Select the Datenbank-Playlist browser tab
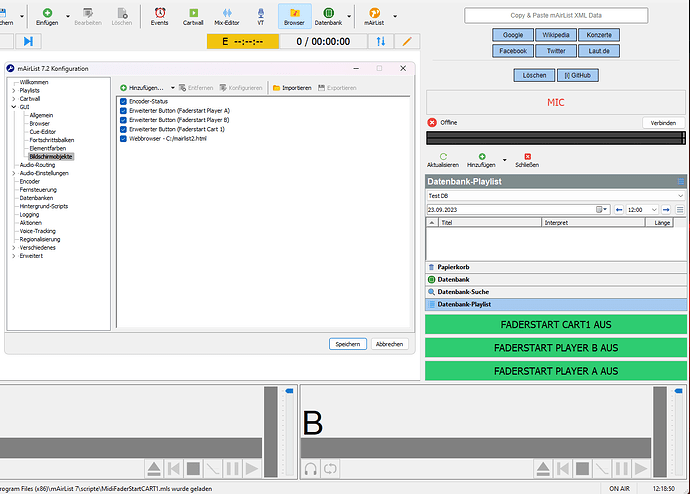Screen dimensions: 690x494 [x=556, y=304]
